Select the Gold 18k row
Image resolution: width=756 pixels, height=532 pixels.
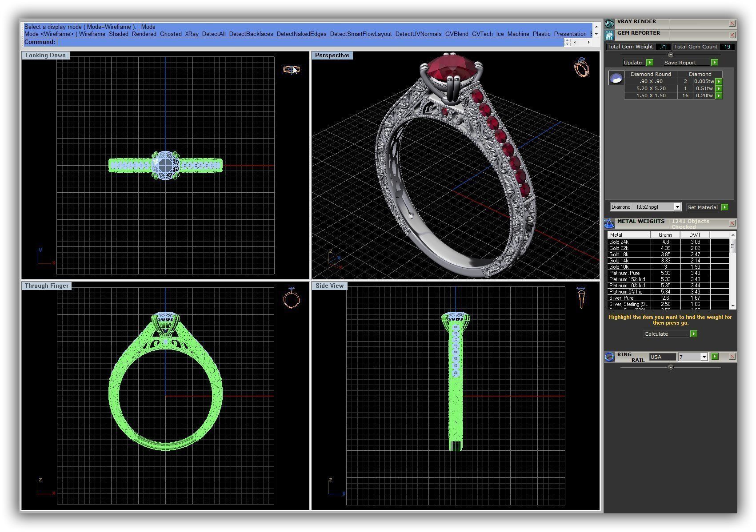tap(668, 254)
